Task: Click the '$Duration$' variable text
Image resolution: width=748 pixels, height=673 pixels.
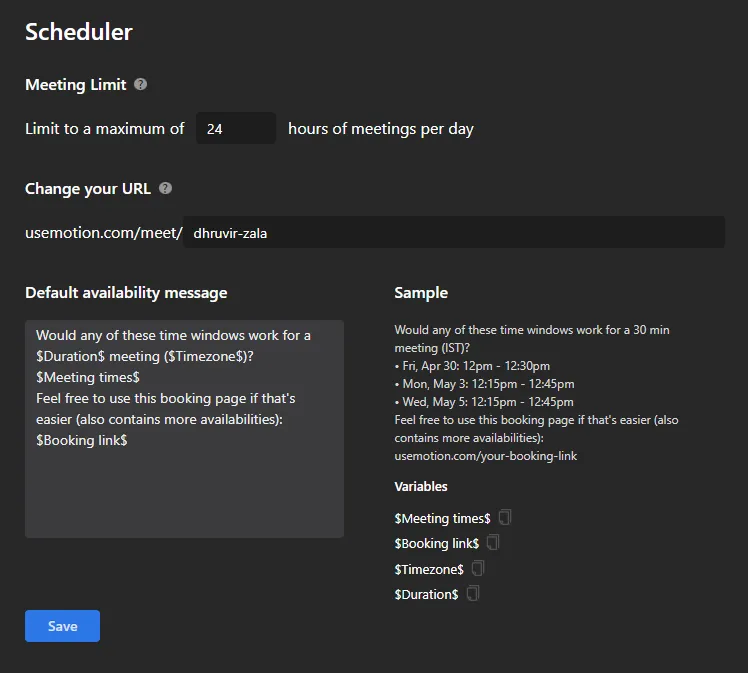Action: click(x=426, y=595)
